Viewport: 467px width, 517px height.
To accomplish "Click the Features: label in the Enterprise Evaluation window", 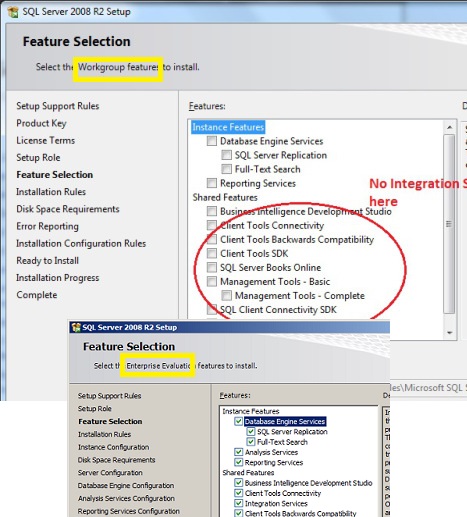I will (x=235, y=395).
